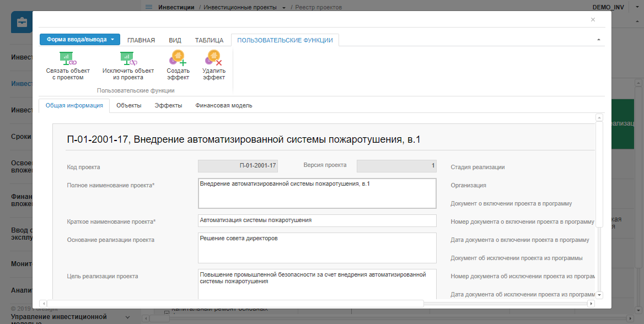This screenshot has width=644, height=324.
Task: Click the Полное наименование проекта text area
Action: 317,193
